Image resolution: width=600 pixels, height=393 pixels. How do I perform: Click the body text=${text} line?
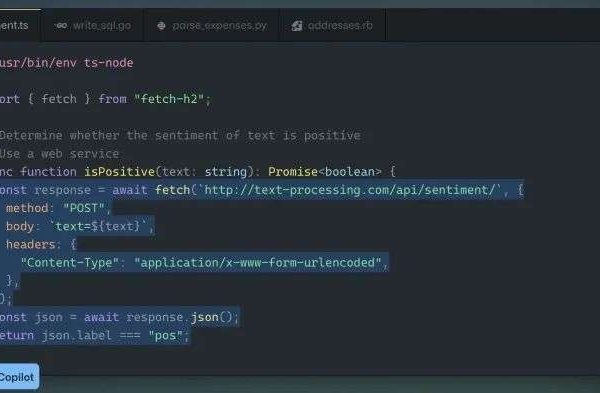(80, 226)
